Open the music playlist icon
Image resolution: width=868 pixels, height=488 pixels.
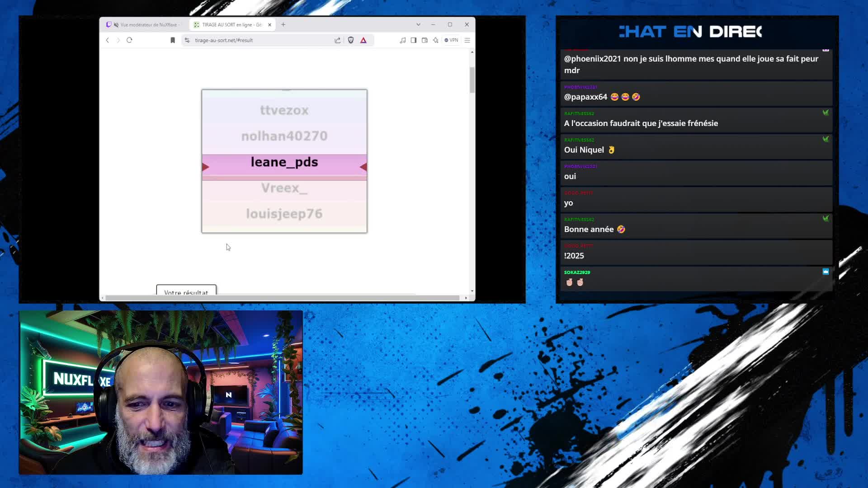coord(403,40)
